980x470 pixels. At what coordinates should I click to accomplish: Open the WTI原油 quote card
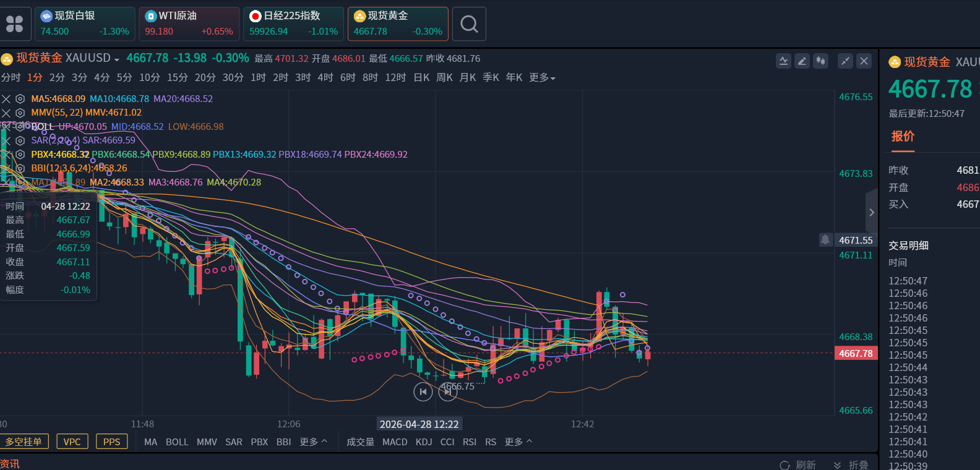pos(189,24)
